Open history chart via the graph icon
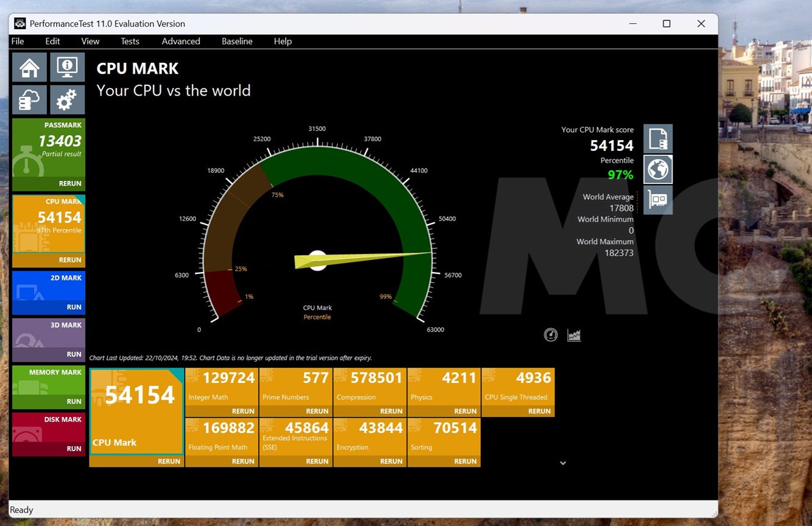The width and height of the screenshot is (812, 526). [x=573, y=334]
